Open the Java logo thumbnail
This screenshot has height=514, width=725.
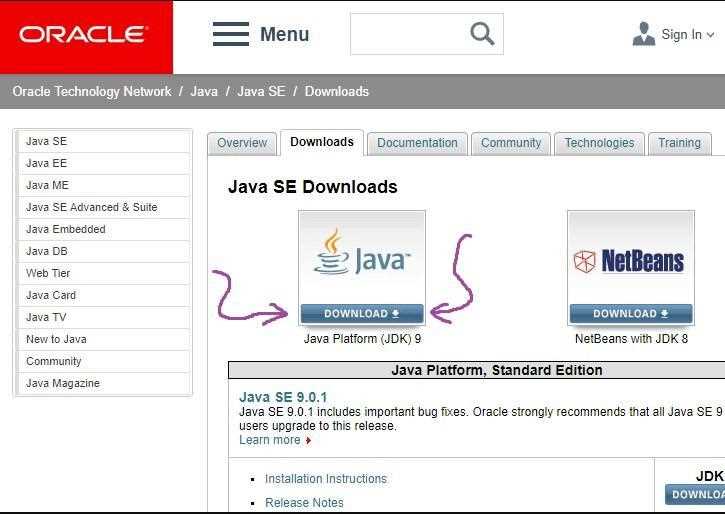pyautogui.click(x=362, y=258)
